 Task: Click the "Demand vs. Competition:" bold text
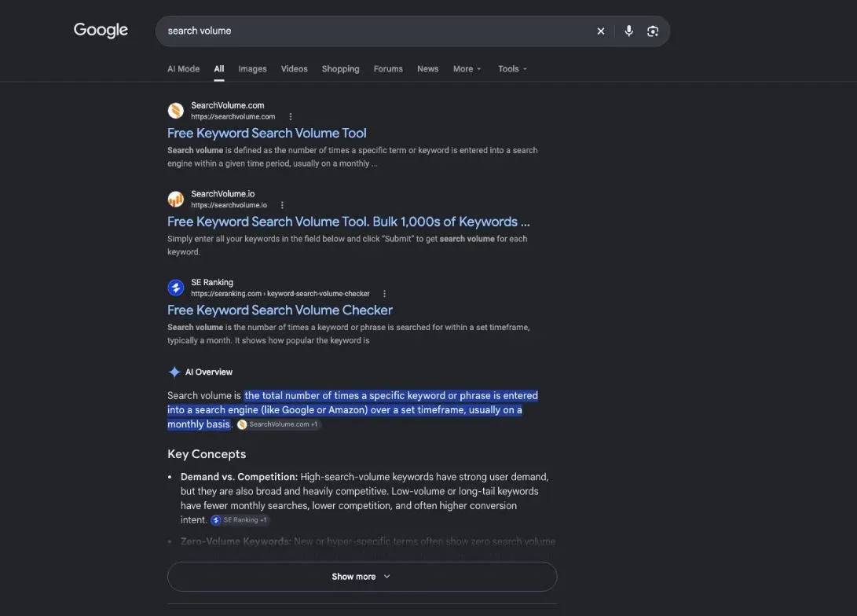point(240,477)
